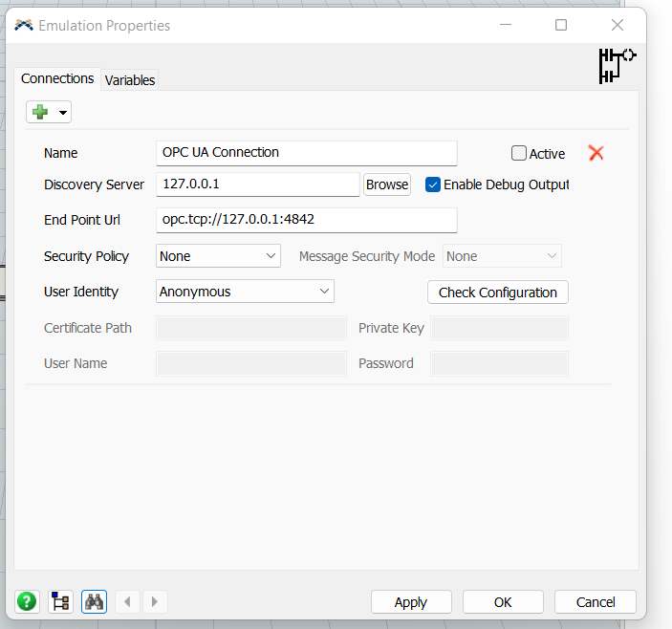Click the next arrow icon
Viewport: 672px width, 629px height.
click(x=154, y=601)
